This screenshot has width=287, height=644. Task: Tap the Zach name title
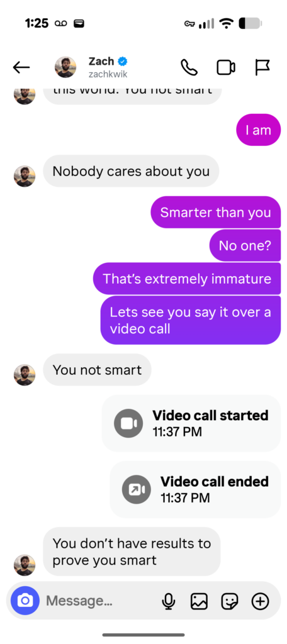click(101, 62)
